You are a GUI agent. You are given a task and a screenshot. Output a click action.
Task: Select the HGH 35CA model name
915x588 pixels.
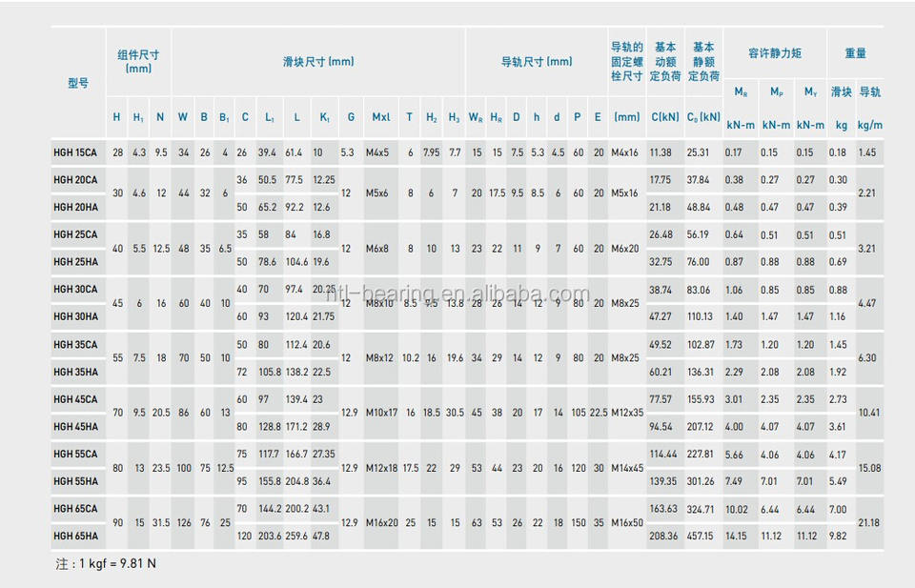pyautogui.click(x=75, y=345)
